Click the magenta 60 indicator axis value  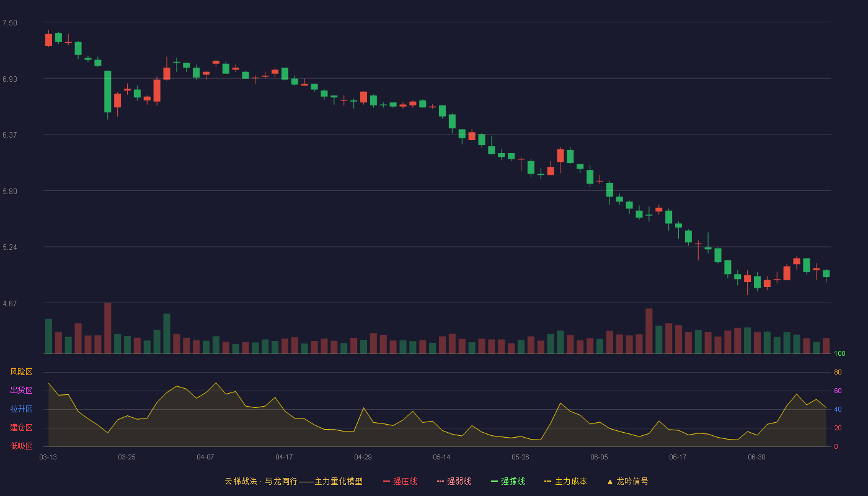[x=838, y=391]
